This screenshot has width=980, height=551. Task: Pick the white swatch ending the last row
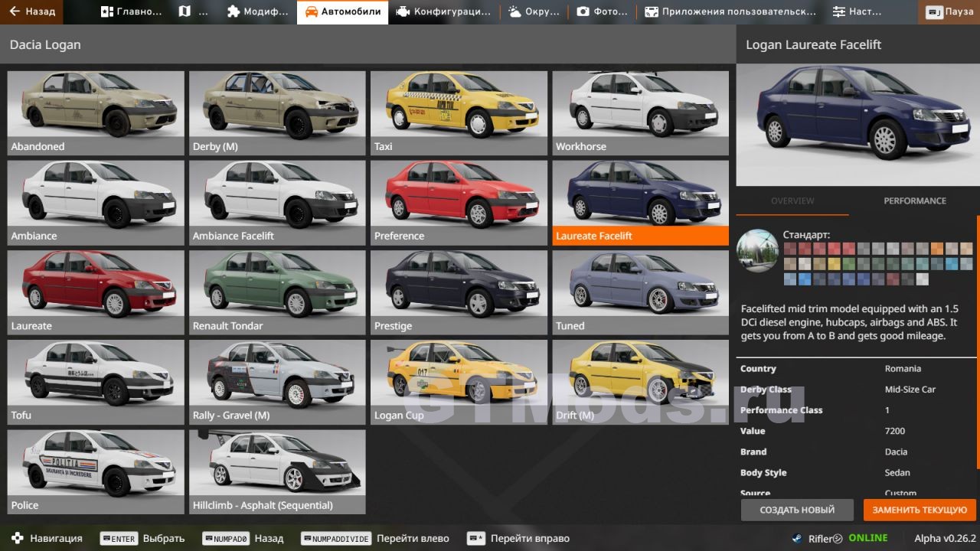(x=923, y=279)
